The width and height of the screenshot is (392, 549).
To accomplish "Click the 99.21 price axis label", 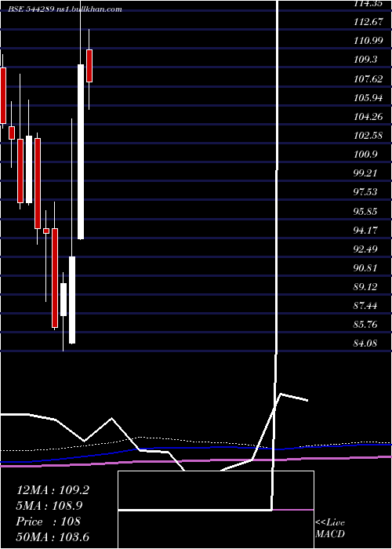I will click(365, 173).
